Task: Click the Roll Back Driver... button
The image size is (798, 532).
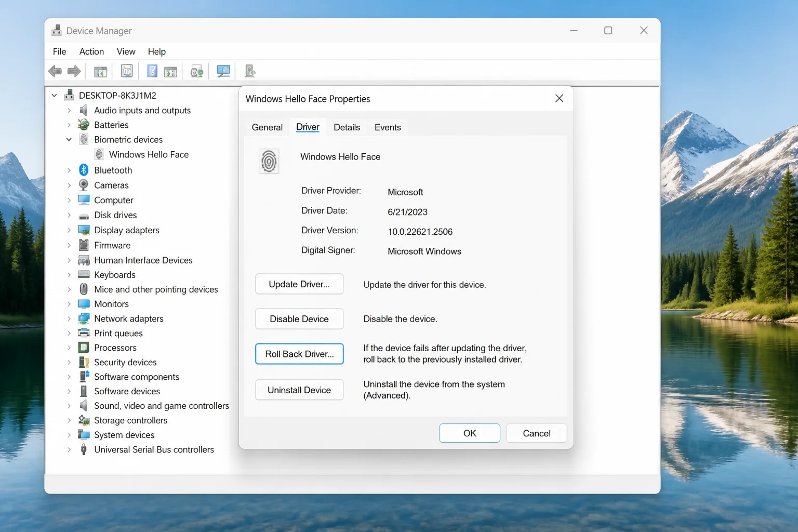Action: point(299,354)
